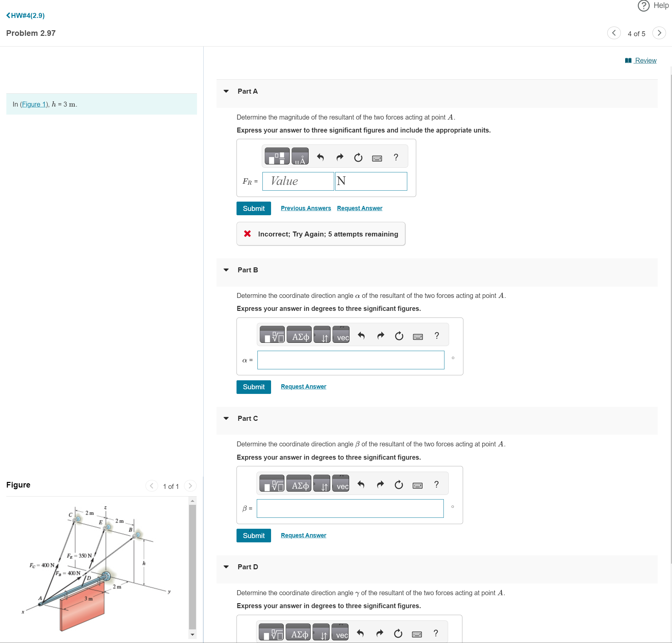Collapse the Part A section

226,91
